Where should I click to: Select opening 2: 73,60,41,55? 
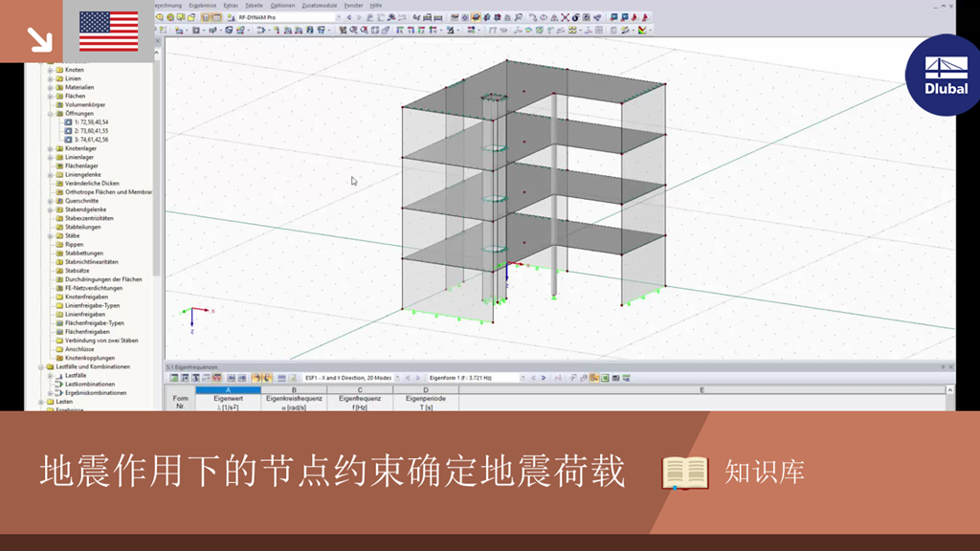(x=91, y=131)
